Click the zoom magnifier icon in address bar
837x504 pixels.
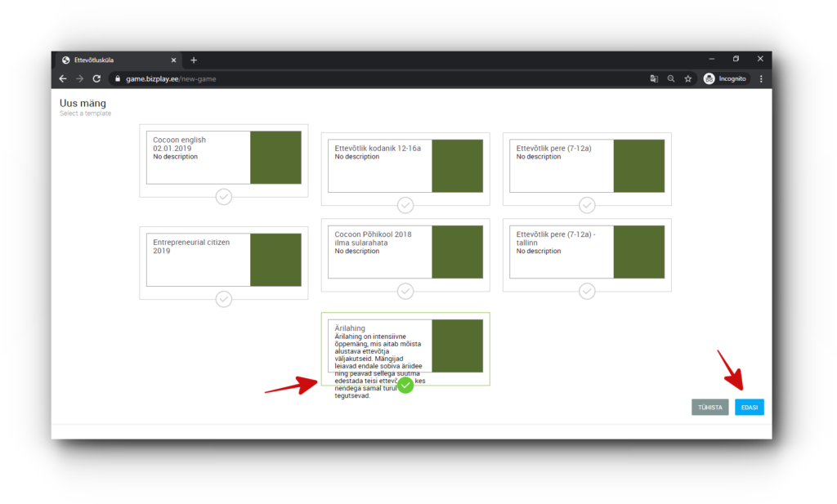[671, 78]
